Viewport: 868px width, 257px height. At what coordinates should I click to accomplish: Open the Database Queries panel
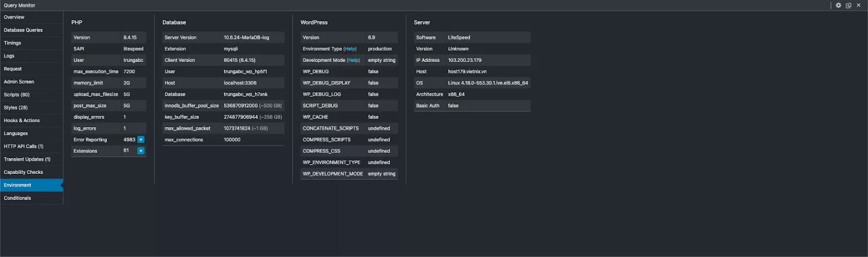pyautogui.click(x=31, y=30)
